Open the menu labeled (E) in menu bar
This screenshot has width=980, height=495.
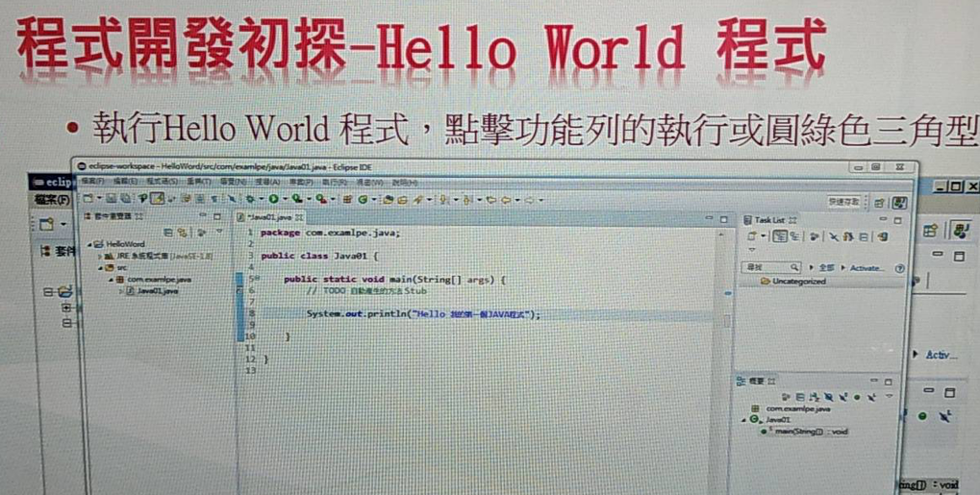click(x=126, y=182)
